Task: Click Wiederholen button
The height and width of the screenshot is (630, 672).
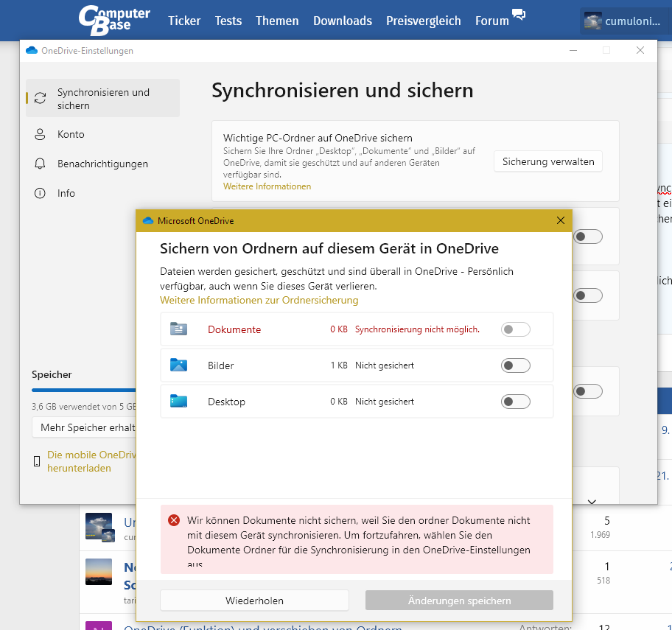Action: (x=254, y=601)
